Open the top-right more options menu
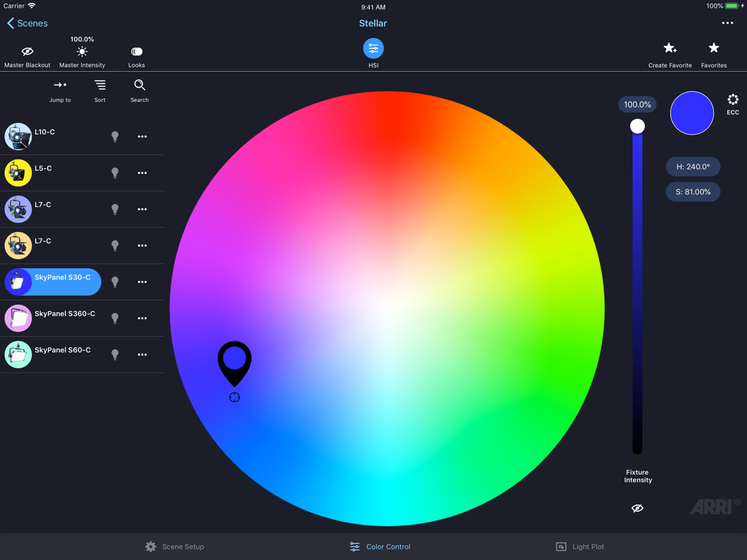 click(727, 23)
